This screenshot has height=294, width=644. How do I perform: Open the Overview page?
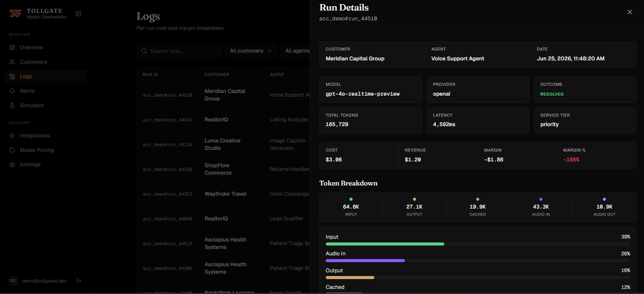point(46,47)
